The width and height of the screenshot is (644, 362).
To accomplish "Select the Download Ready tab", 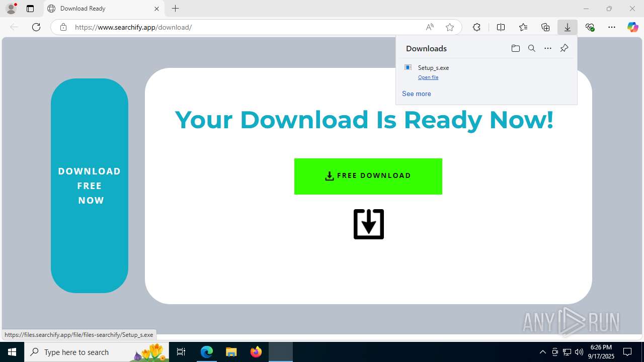I will click(104, 9).
